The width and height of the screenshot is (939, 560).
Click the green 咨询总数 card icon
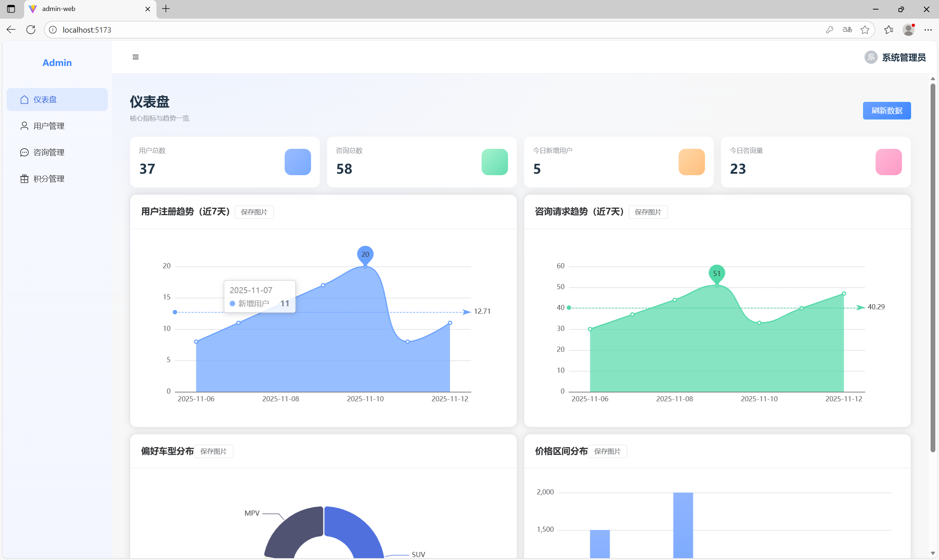(494, 162)
